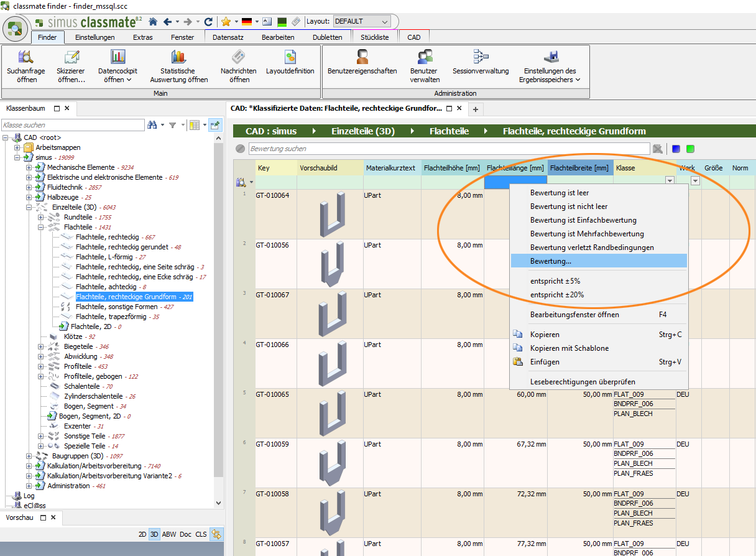Click the clear-search icon beside Bewertung suchen
The height and width of the screenshot is (556, 756).
click(657, 149)
